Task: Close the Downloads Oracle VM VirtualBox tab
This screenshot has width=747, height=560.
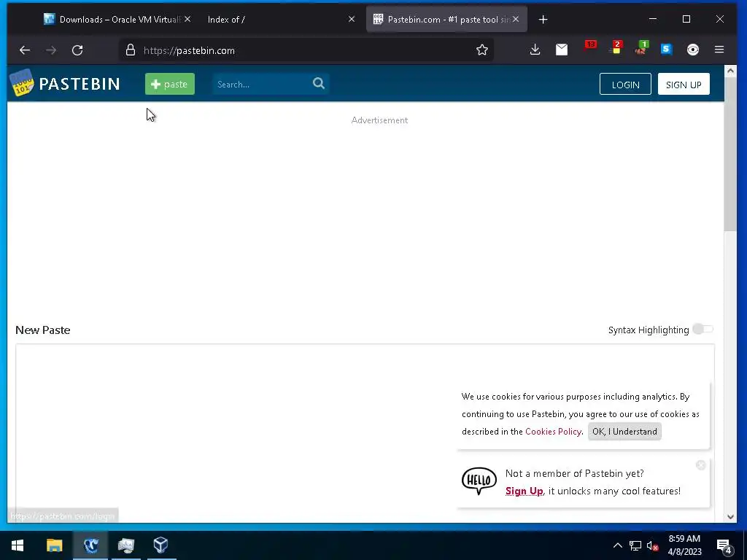Action: pos(187,19)
